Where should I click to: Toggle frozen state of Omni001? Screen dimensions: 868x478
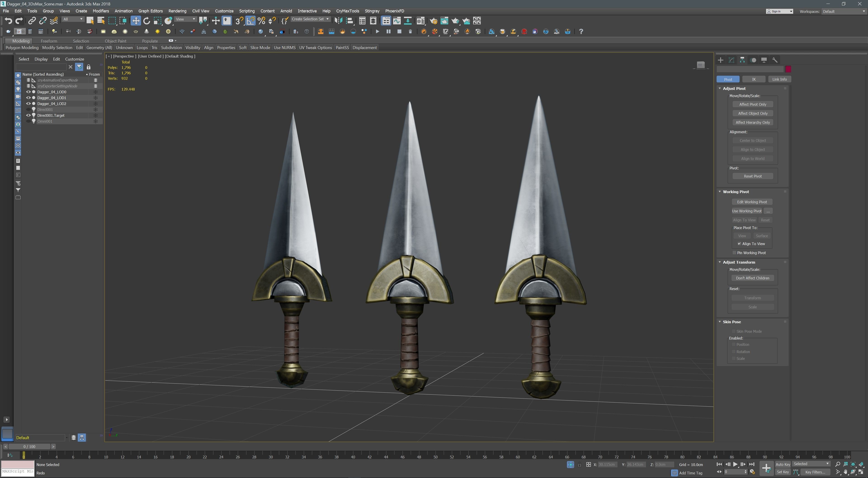pos(95,121)
